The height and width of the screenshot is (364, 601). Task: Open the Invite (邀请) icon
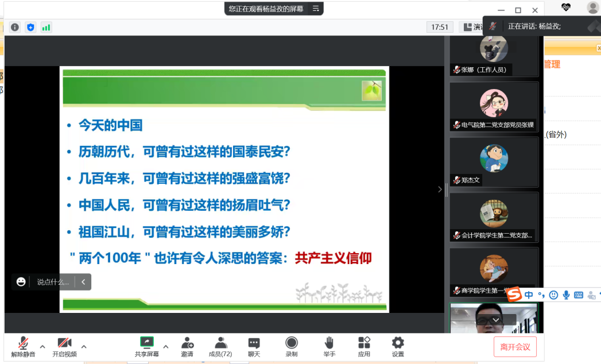click(187, 347)
